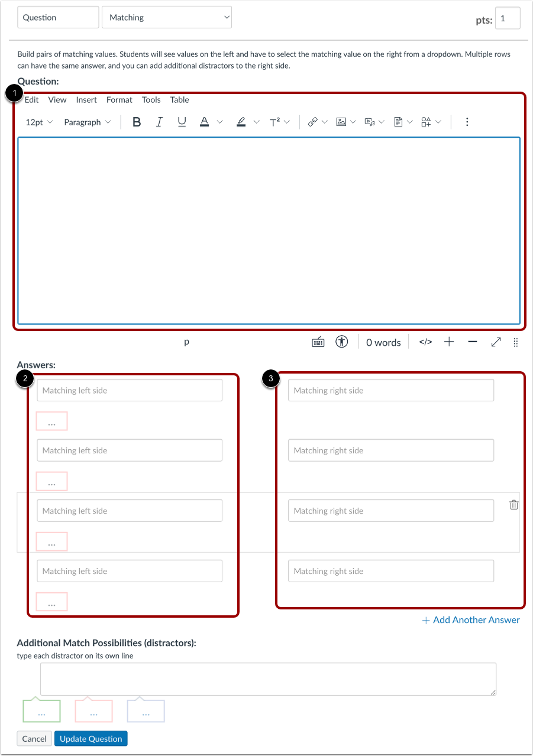Expand the editor to fullscreen

click(496, 342)
